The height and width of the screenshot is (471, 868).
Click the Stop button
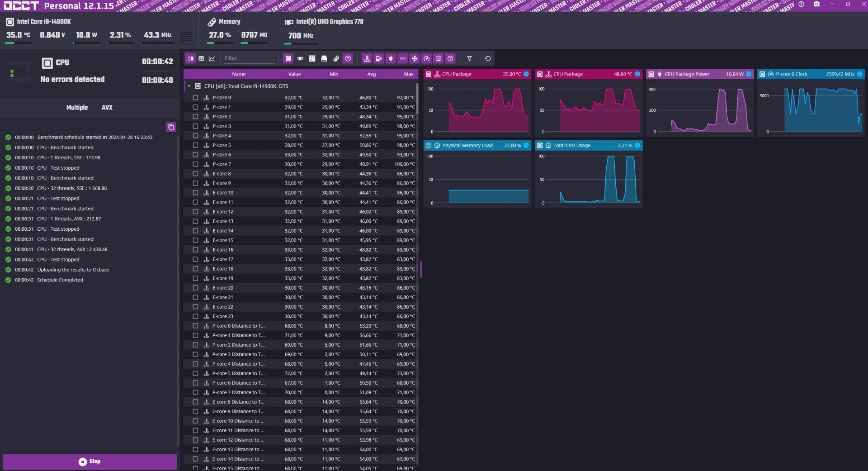[90, 461]
